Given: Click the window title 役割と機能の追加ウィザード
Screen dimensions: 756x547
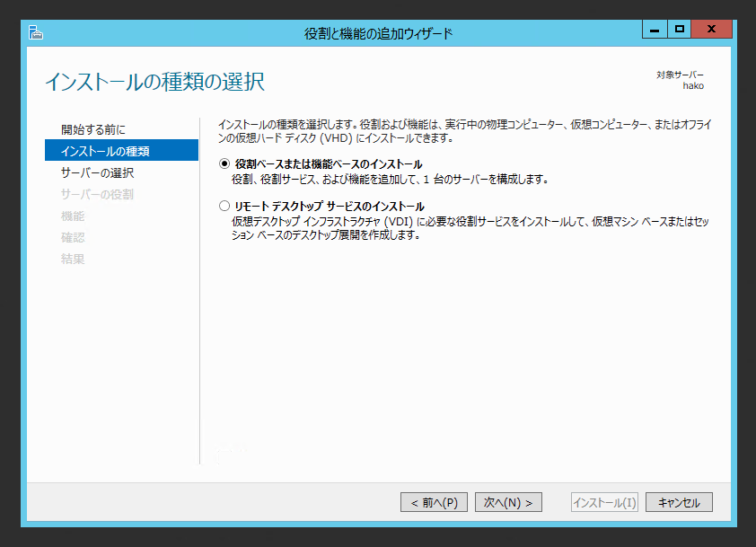Looking at the screenshot, I should click(x=379, y=33).
